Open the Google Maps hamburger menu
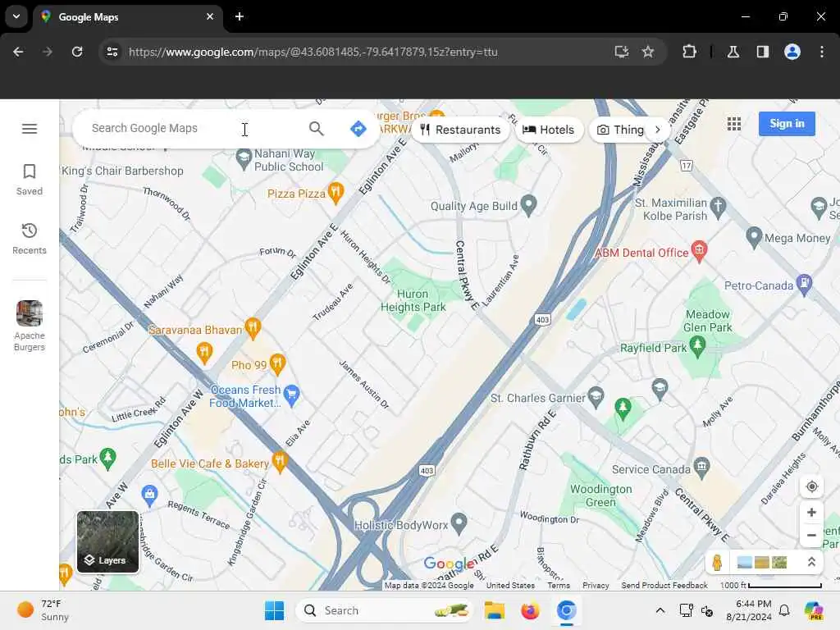The height and width of the screenshot is (630, 840). (30, 129)
